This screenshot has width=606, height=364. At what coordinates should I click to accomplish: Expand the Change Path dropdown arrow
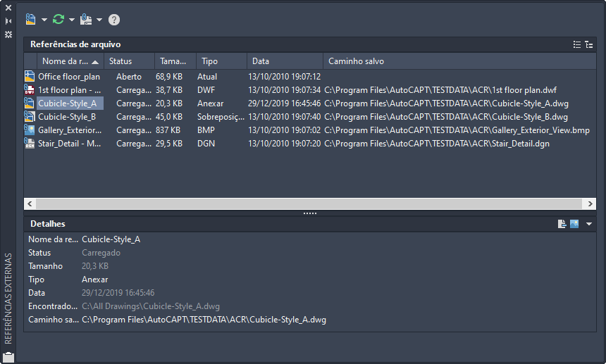[x=99, y=20]
